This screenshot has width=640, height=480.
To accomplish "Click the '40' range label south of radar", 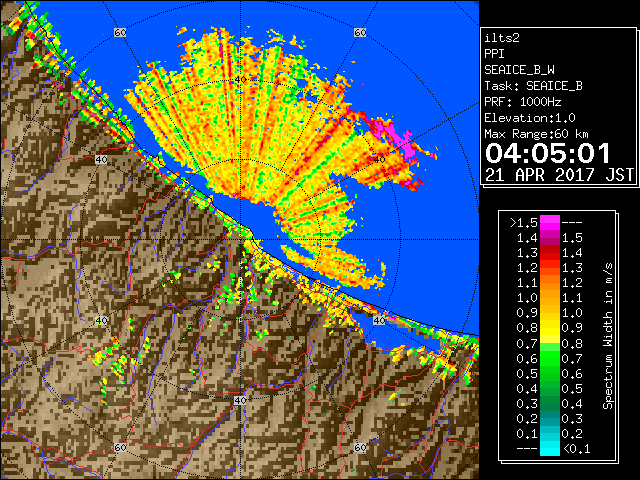I will (x=240, y=400).
